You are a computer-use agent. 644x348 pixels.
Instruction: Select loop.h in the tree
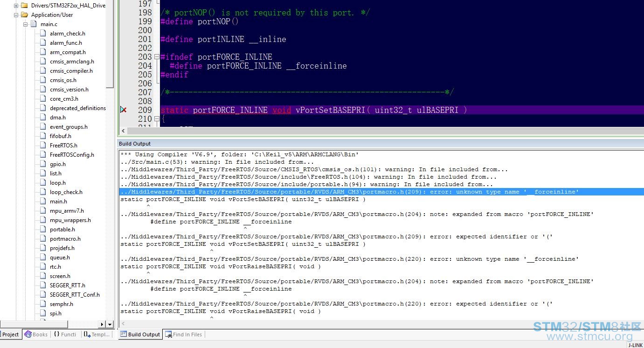point(58,183)
